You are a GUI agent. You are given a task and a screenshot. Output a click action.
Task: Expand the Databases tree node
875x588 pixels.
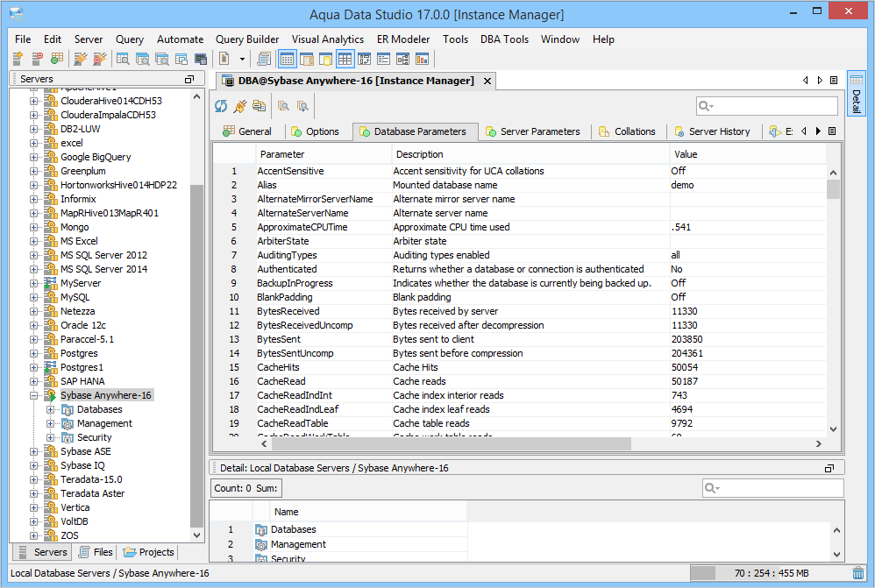coord(51,409)
